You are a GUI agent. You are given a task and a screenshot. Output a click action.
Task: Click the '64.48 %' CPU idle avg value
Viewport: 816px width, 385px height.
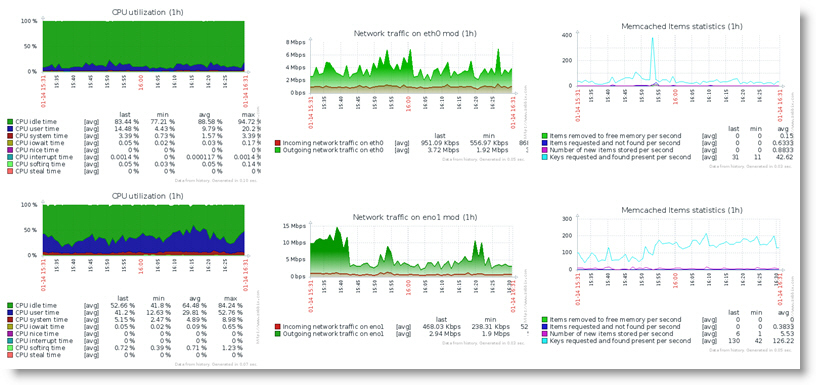point(195,305)
